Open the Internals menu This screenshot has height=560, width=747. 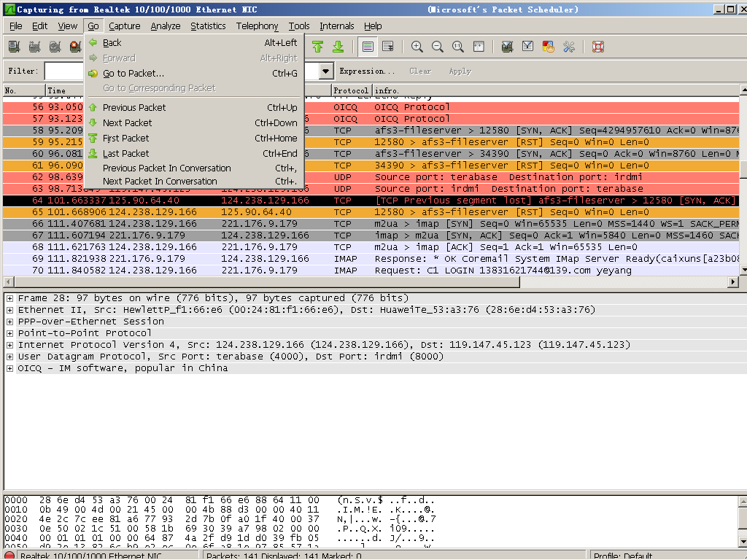(337, 26)
